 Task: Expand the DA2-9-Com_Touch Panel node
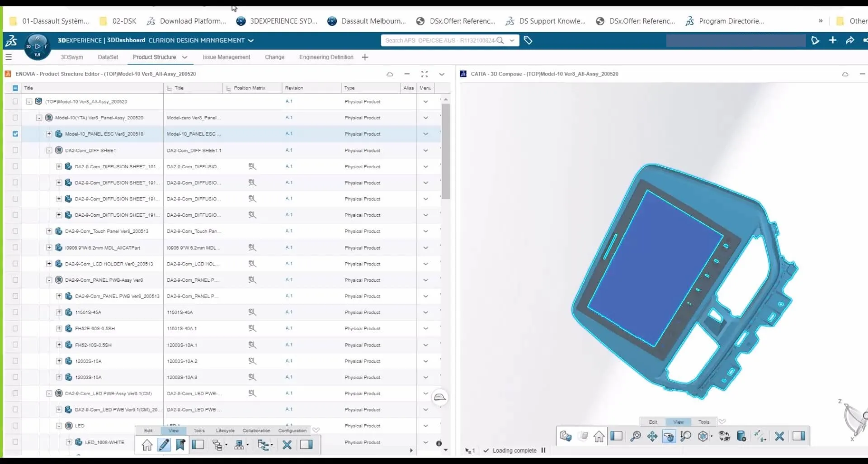[49, 231]
